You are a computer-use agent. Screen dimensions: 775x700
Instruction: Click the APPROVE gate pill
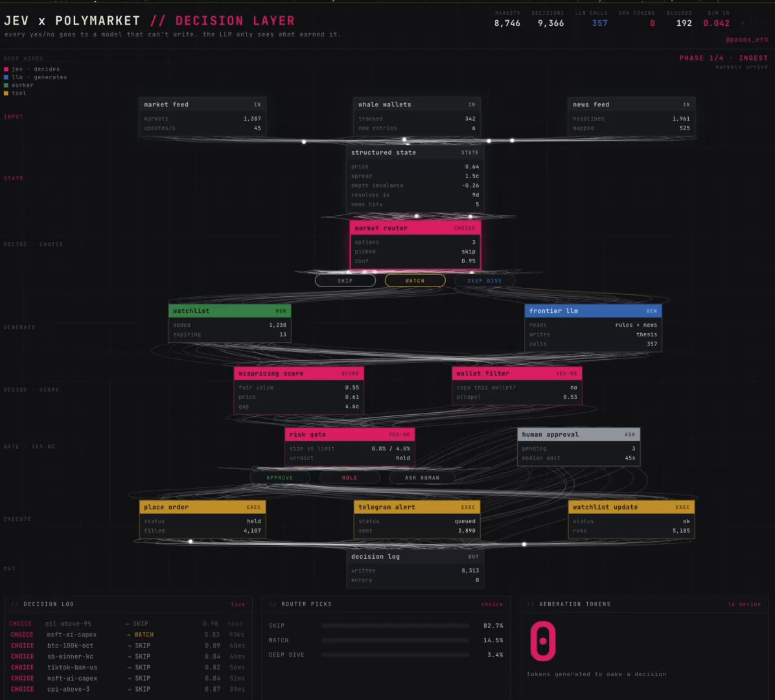click(x=280, y=478)
